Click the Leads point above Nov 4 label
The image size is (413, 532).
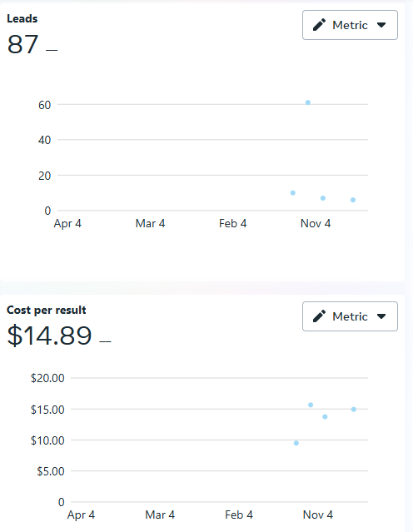pos(323,198)
